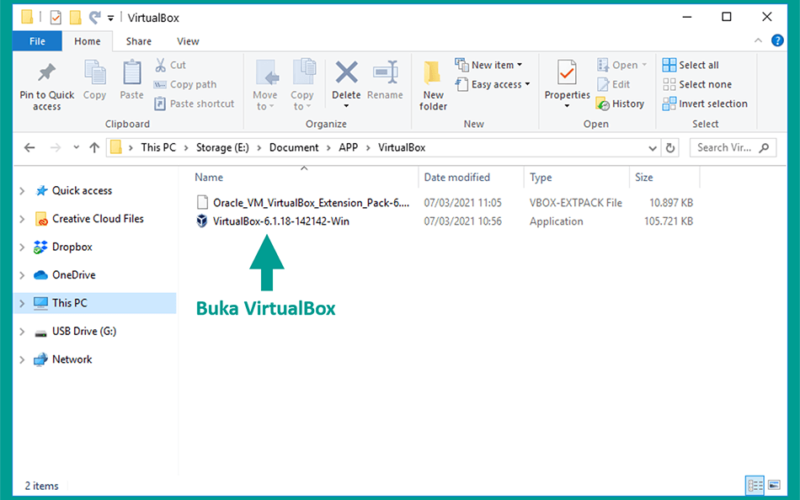Select Creative Cloud Files in sidebar
800x500 pixels.
click(97, 219)
